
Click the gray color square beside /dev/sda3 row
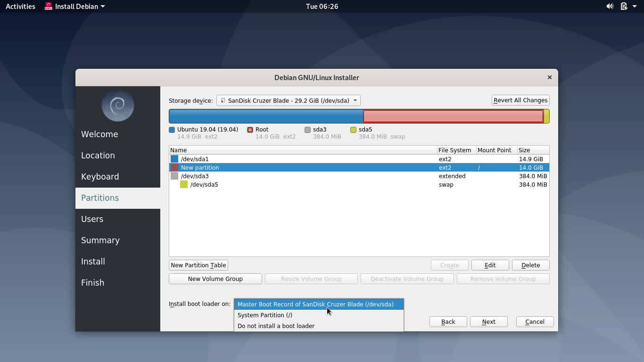pyautogui.click(x=174, y=176)
